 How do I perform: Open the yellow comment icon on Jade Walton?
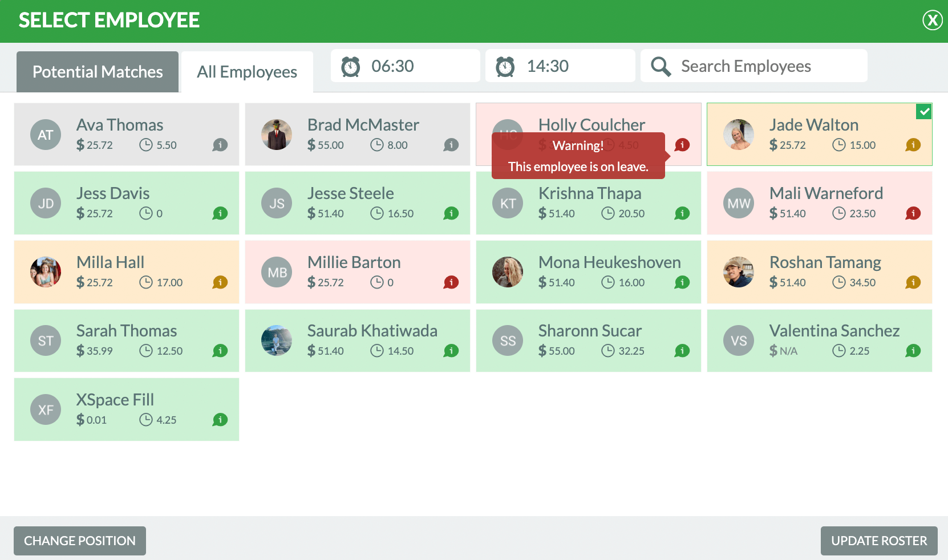pyautogui.click(x=913, y=145)
